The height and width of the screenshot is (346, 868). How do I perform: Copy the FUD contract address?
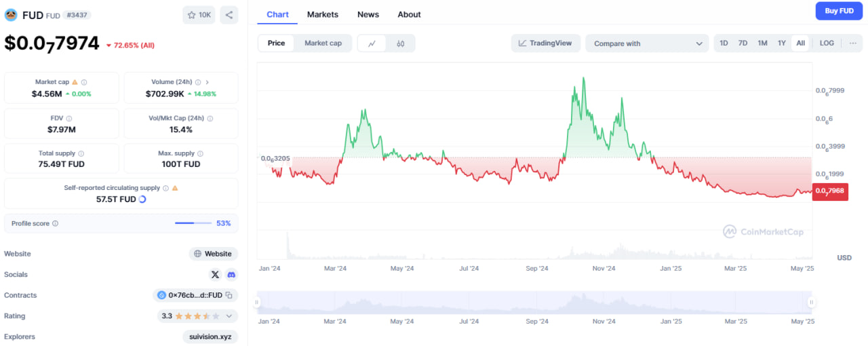coord(229,295)
